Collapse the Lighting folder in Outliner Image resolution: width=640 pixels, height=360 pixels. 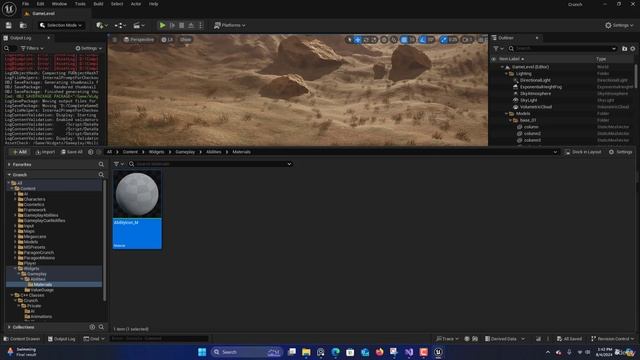tap(507, 74)
